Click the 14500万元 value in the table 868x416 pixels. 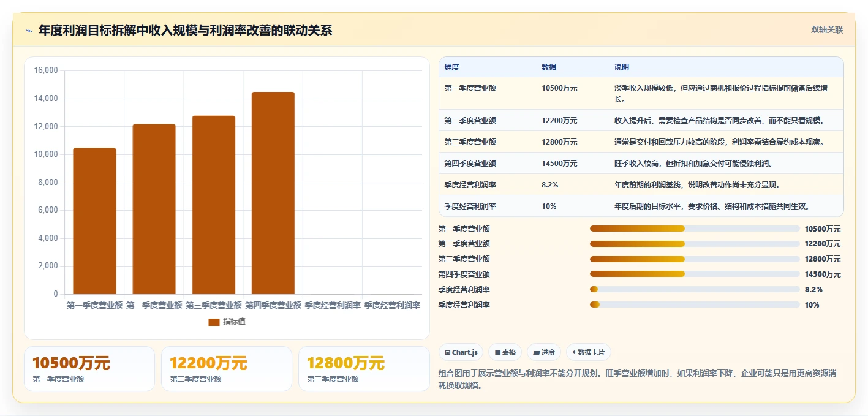(559, 164)
